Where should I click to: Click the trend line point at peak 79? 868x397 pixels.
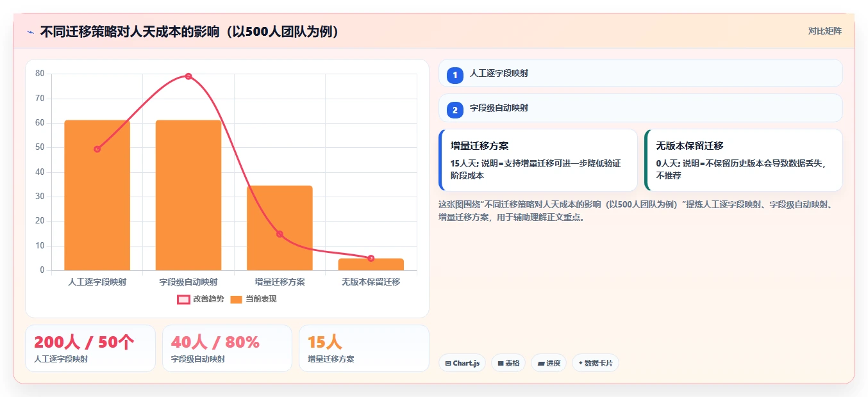tap(188, 76)
